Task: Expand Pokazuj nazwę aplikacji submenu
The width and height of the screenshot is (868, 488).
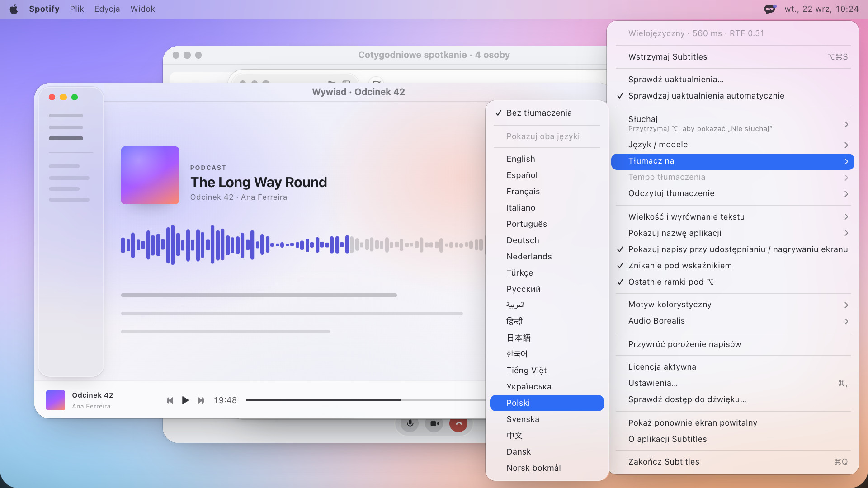Action: (732, 233)
